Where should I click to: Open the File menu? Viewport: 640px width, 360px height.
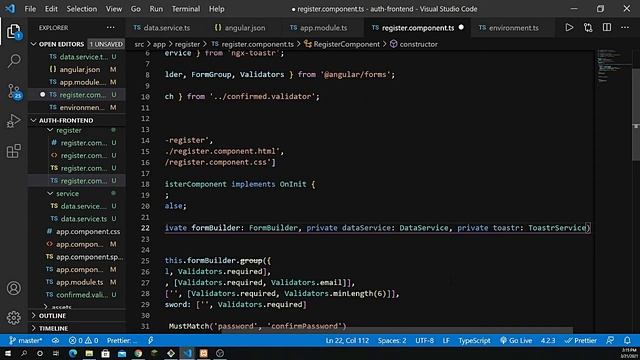point(30,9)
